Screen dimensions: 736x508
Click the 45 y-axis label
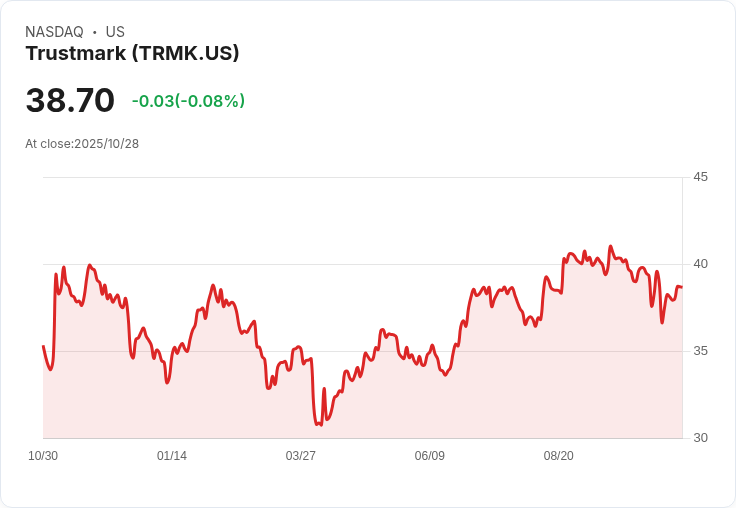(700, 177)
